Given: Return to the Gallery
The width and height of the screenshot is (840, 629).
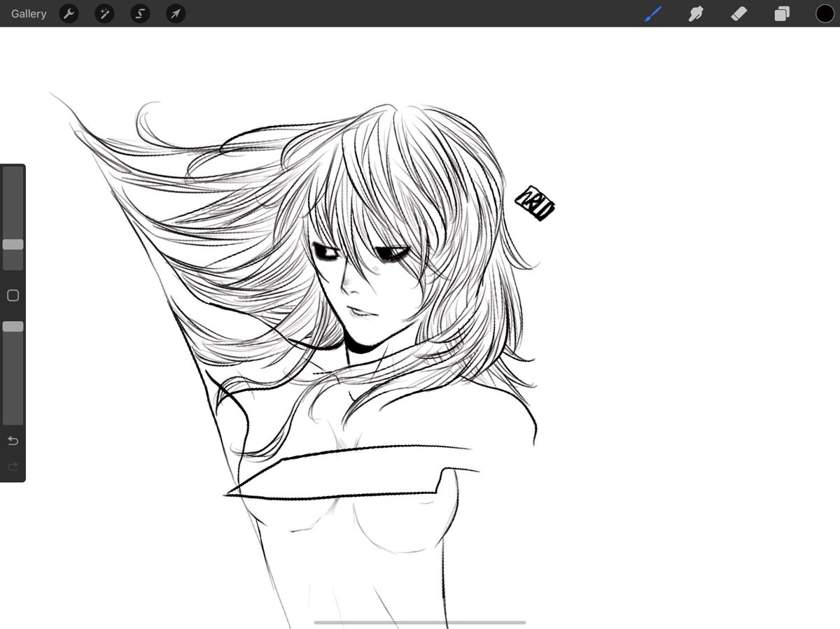Looking at the screenshot, I should point(28,13).
